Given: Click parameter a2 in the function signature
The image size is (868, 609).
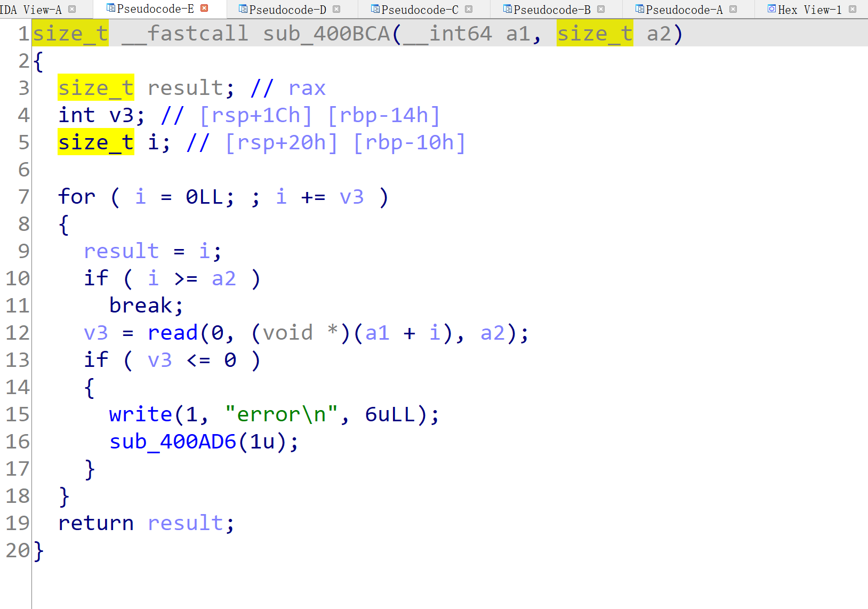Looking at the screenshot, I should click(659, 33).
